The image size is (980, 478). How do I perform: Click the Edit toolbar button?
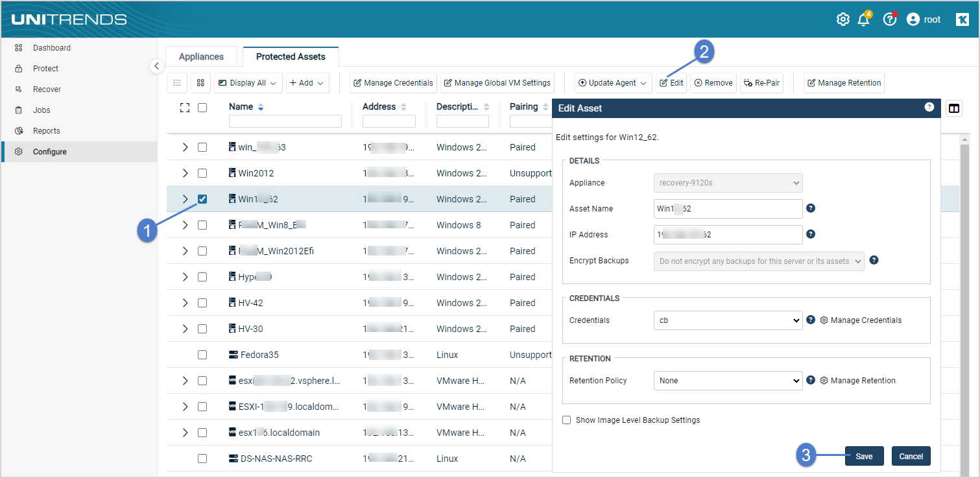pyautogui.click(x=671, y=83)
